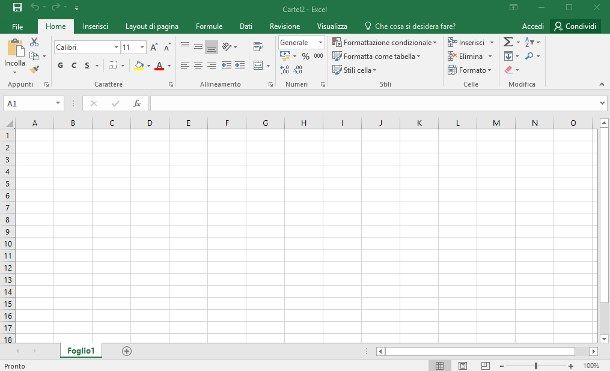Toggle bold G formatting
Image resolution: width=610 pixels, height=371 pixels.
pyautogui.click(x=60, y=65)
